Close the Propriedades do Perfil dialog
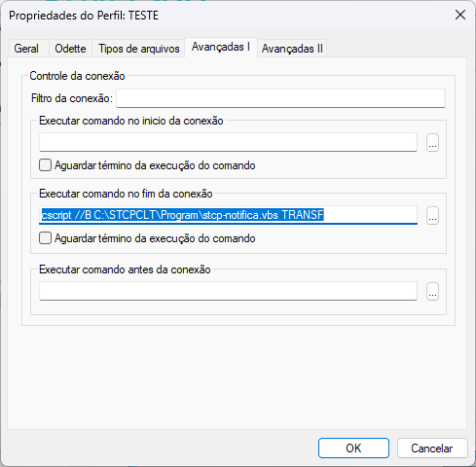The width and height of the screenshot is (476, 467). tap(460, 15)
